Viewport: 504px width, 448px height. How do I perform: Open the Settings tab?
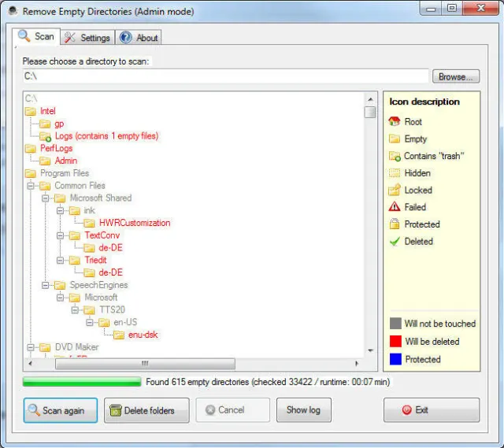(x=87, y=38)
